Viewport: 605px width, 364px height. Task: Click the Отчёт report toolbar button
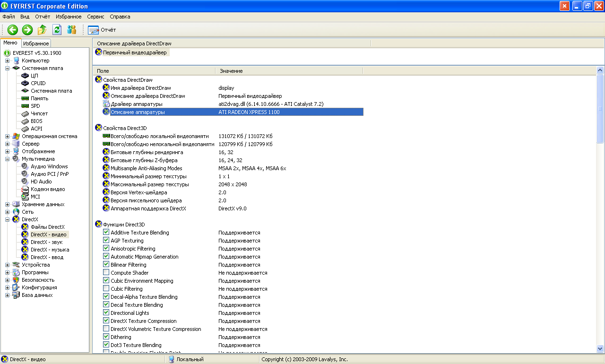[102, 30]
